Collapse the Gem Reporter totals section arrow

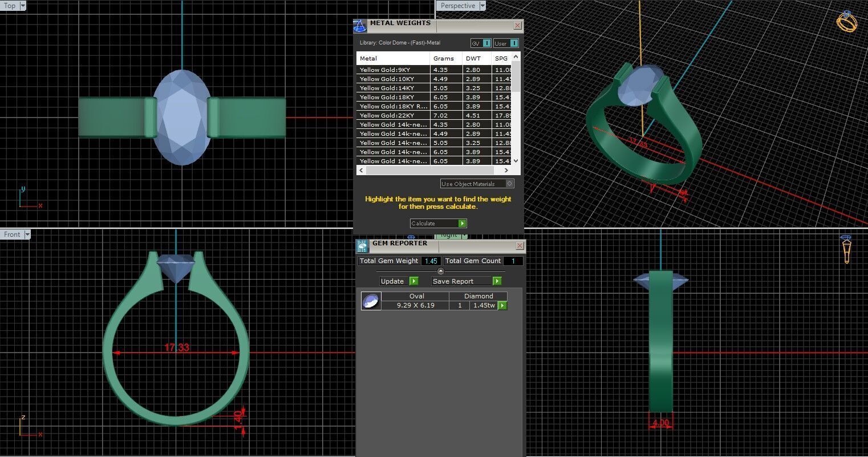click(x=440, y=271)
